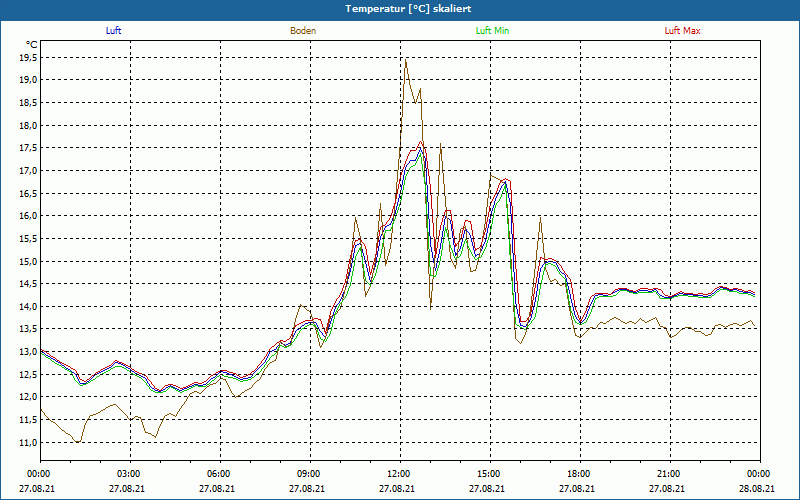The image size is (800, 500).
Task: Click the '12,5' y-axis value
Action: point(29,374)
